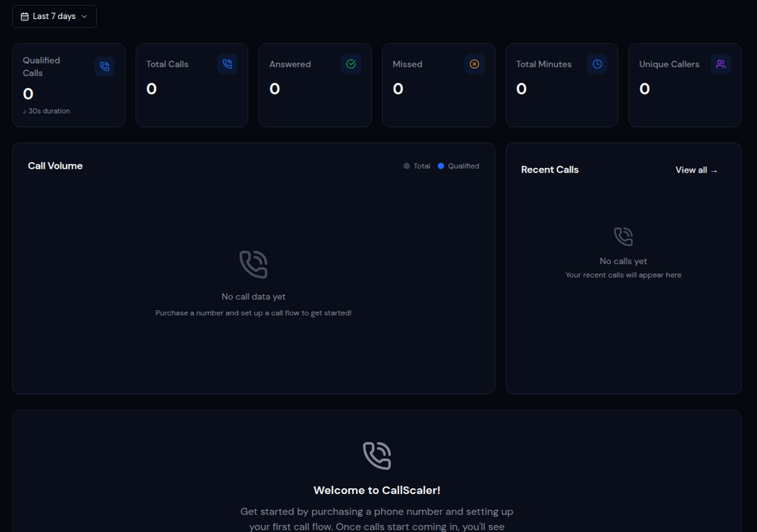Click the Recent Calls panel heading
Image resolution: width=757 pixels, height=532 pixels.
pyautogui.click(x=550, y=170)
